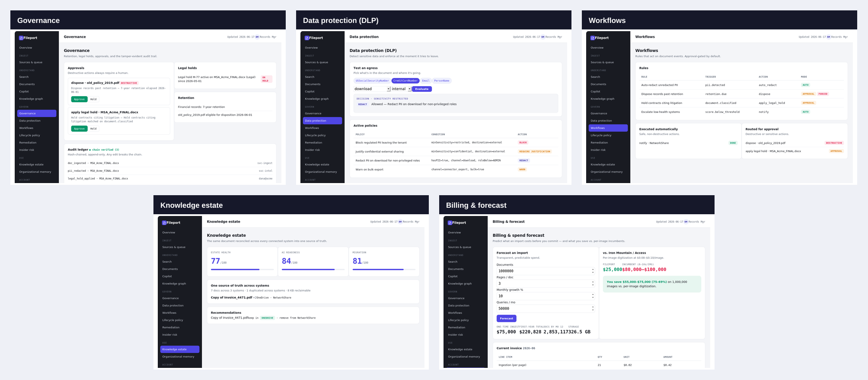Toggle off the CreditCardNumber chip
Image resolution: width=868 pixels, height=380 pixels.
point(405,81)
